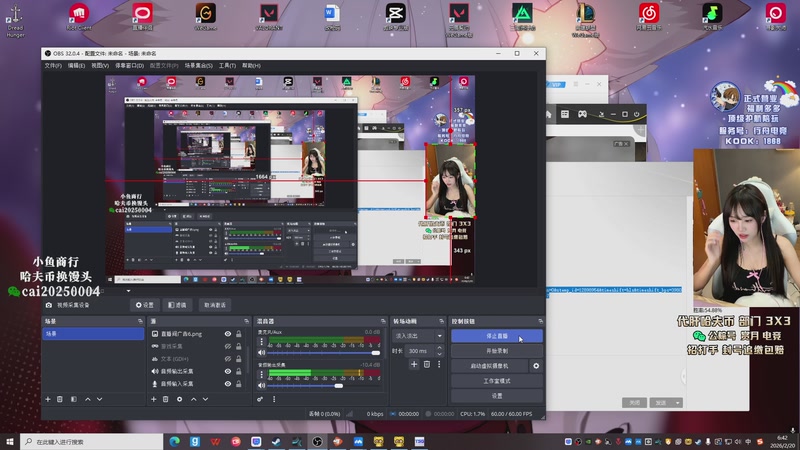Increase transition duration with up stepper
Viewport: 800px width, 450px height.
coord(439,348)
